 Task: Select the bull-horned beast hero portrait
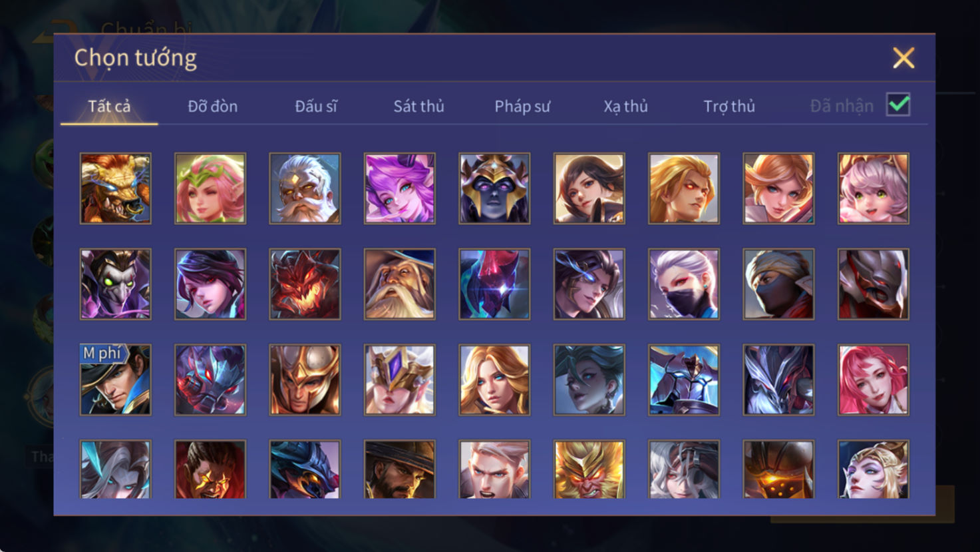click(116, 188)
